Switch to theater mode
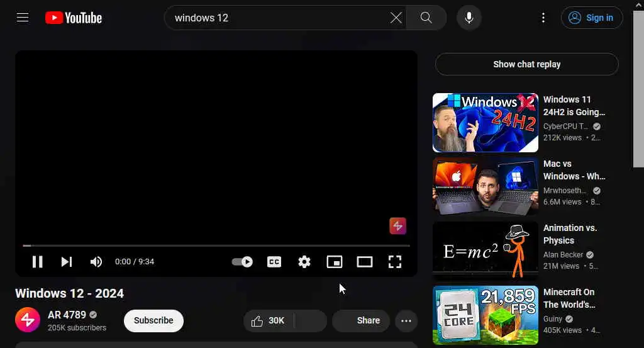Image resolution: width=644 pixels, height=348 pixels. point(365,262)
